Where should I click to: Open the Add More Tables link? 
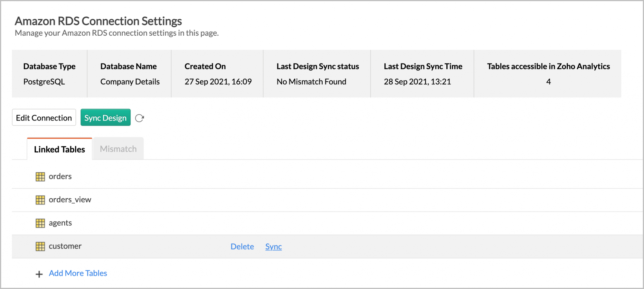point(78,273)
